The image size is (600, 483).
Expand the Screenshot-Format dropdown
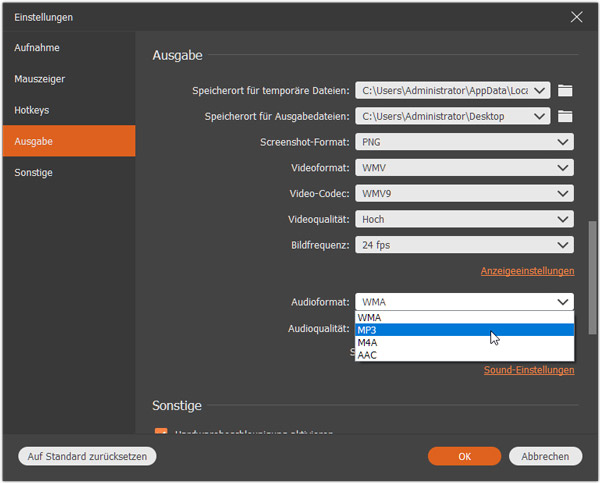[x=465, y=142]
